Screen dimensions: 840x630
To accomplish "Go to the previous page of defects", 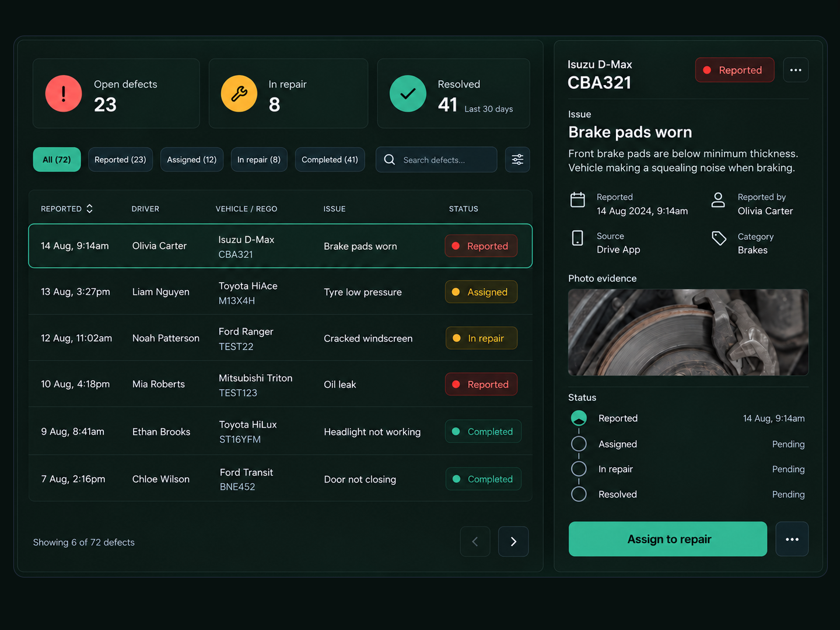I will click(475, 541).
